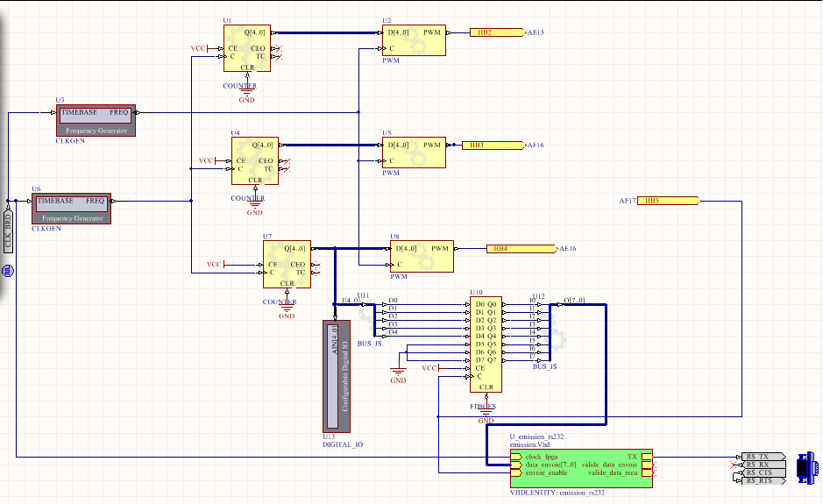Click the CLK_BRD vertical port
Screen dimensions: 823x504
click(8, 232)
